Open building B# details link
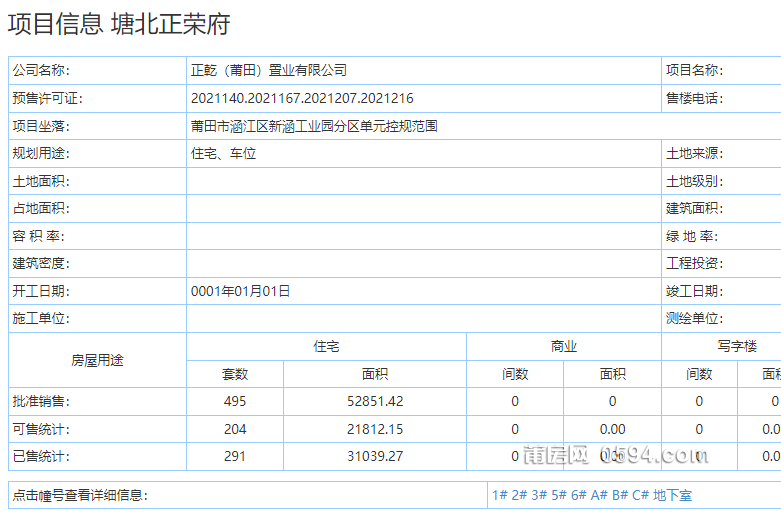 click(x=620, y=495)
